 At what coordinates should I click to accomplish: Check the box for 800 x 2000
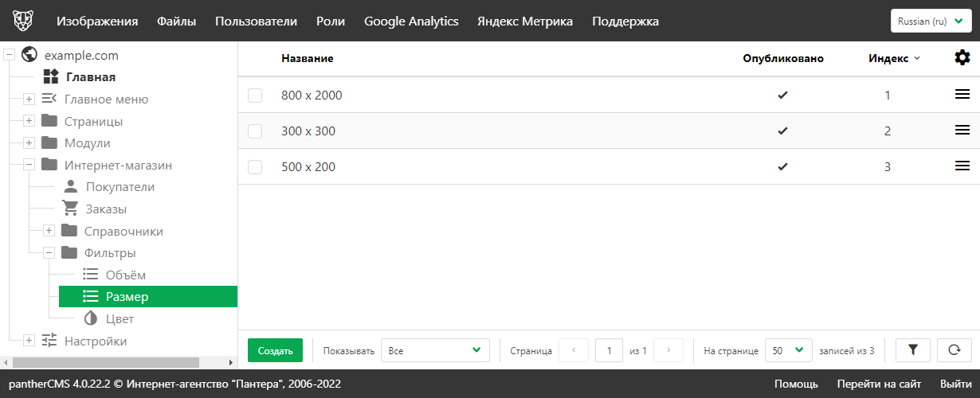pyautogui.click(x=255, y=96)
